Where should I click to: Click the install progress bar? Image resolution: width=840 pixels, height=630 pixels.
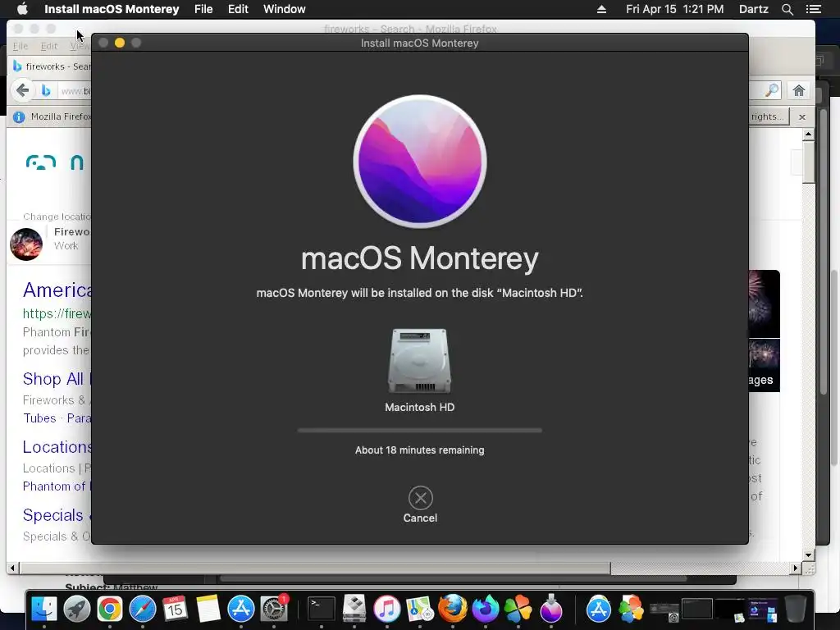[x=419, y=430]
